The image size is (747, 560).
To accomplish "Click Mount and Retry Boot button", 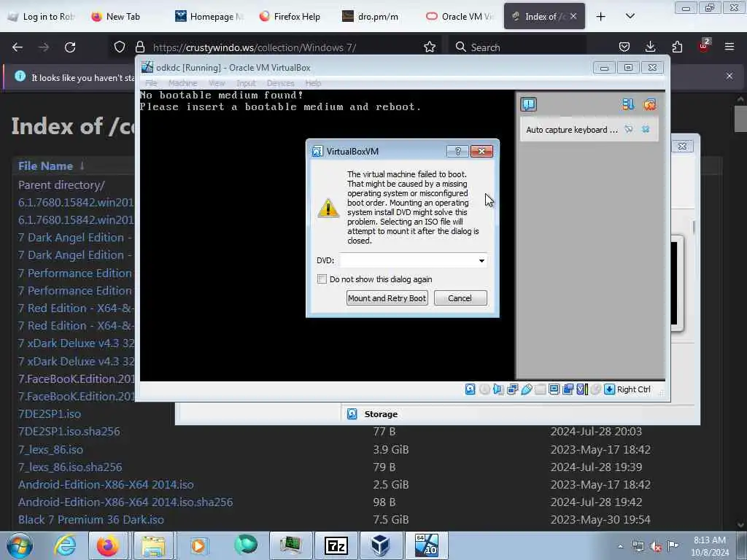I will coord(387,298).
